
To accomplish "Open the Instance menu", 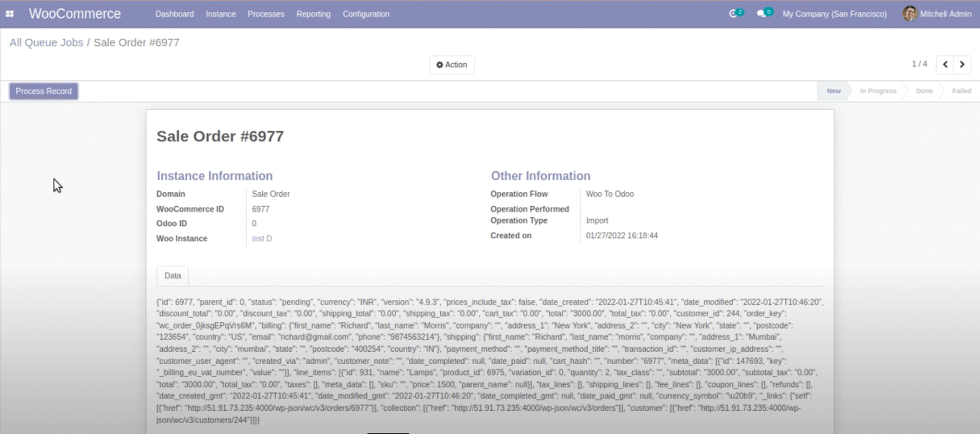I will 221,14.
